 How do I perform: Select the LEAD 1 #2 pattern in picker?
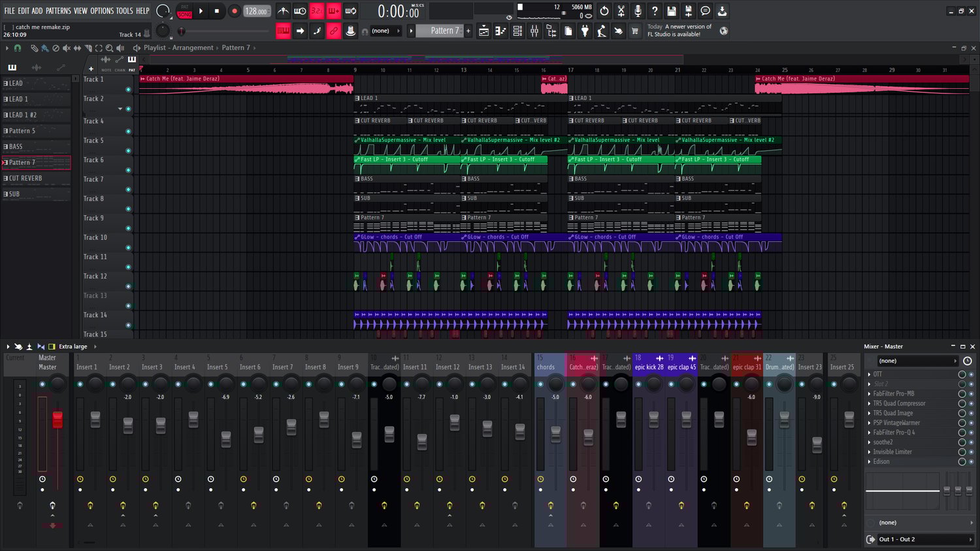(37, 115)
